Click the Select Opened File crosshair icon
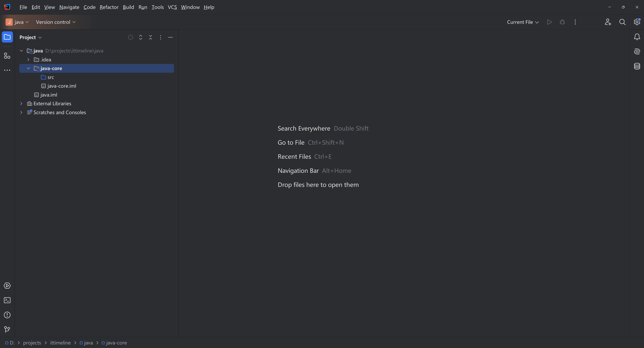644x348 pixels. click(130, 37)
